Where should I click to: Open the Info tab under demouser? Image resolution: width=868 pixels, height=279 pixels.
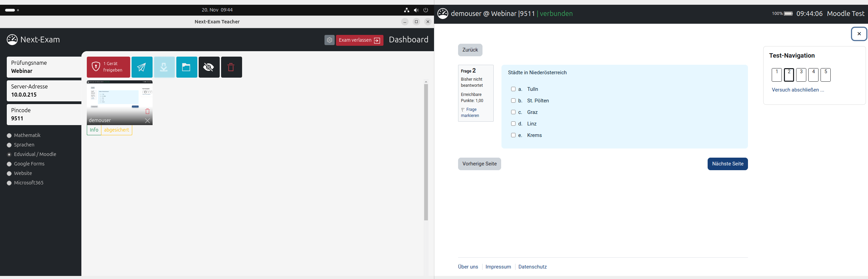pyautogui.click(x=94, y=130)
